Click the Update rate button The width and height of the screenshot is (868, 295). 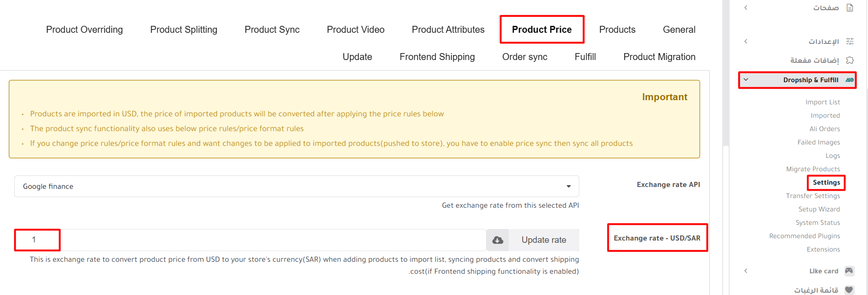pos(543,240)
